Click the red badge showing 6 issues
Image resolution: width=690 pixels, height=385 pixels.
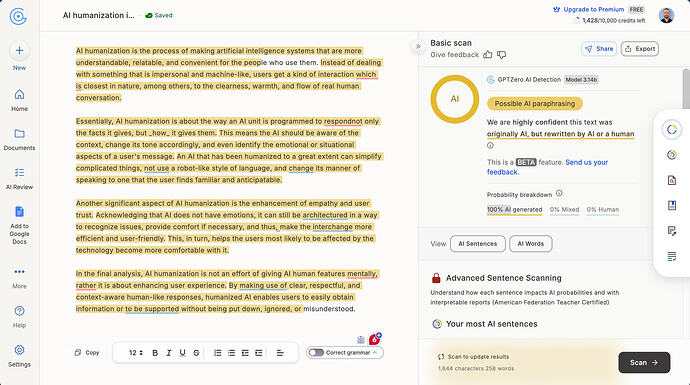coord(374,339)
